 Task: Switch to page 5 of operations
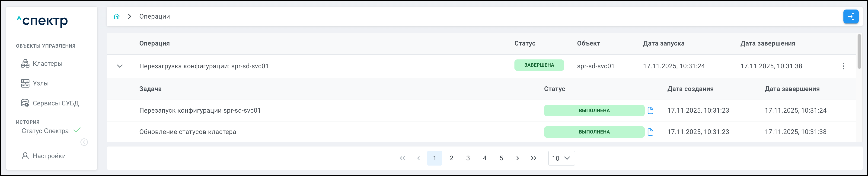click(501, 158)
